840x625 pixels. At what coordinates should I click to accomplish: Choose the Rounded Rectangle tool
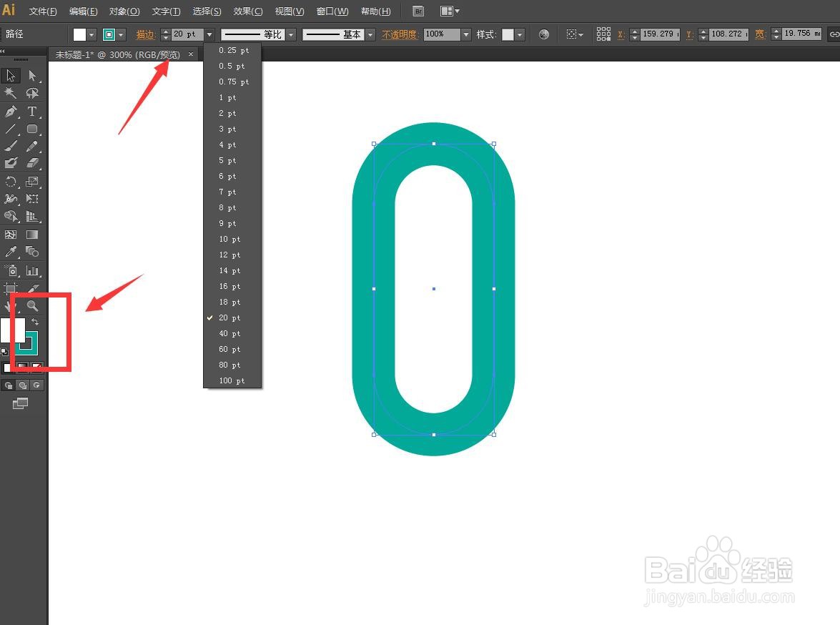[32, 129]
